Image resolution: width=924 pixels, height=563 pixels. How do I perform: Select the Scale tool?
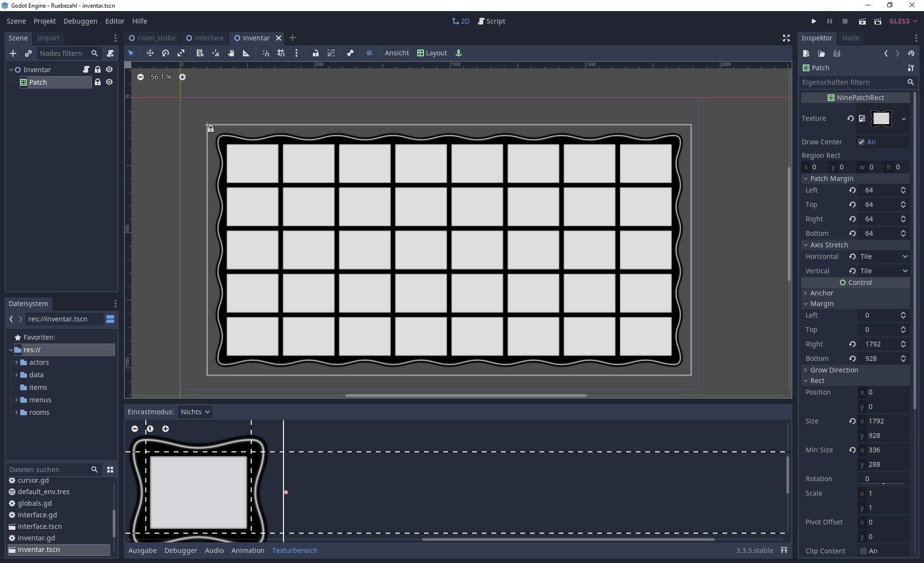click(181, 53)
